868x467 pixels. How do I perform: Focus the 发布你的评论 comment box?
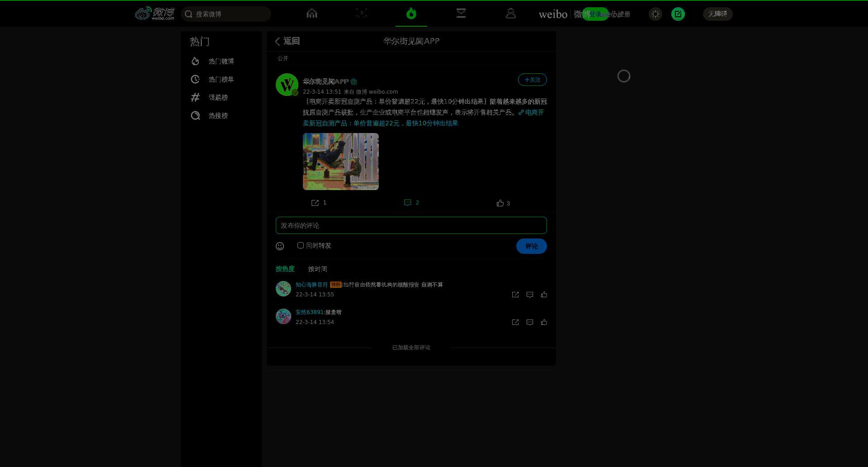(x=411, y=225)
